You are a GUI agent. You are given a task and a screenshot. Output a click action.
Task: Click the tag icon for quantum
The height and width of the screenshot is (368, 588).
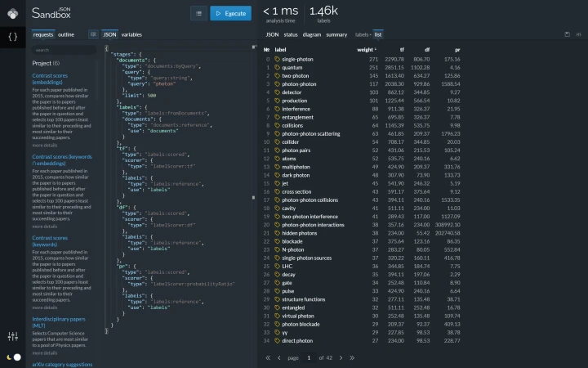(x=277, y=68)
